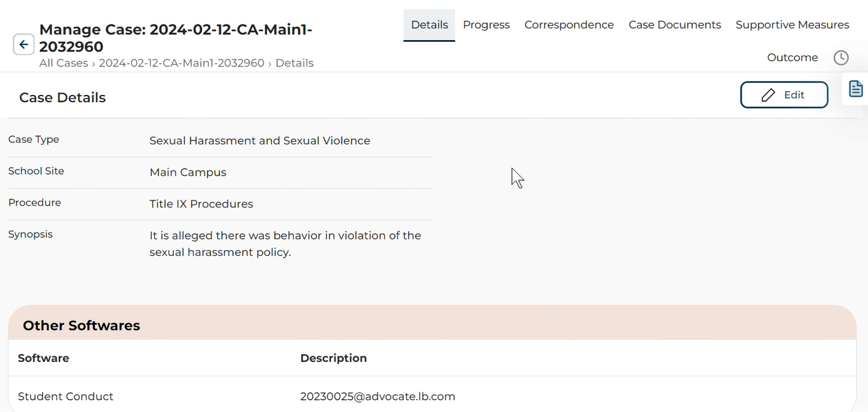Click the case ID breadcrumb link
868x412 pixels.
click(x=181, y=63)
